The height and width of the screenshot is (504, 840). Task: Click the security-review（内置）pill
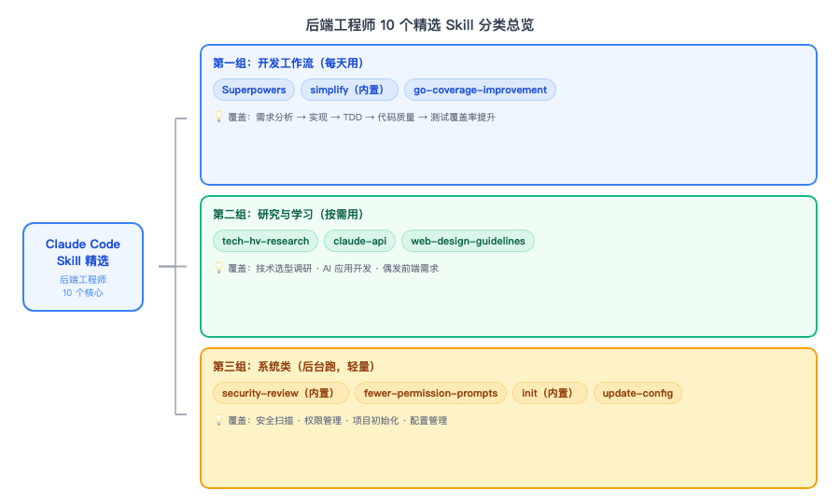[281, 393]
